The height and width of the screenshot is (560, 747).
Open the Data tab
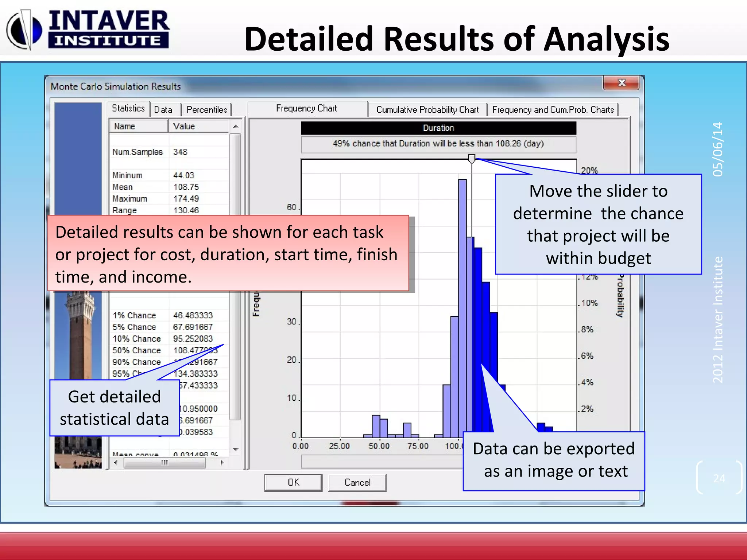coord(163,110)
